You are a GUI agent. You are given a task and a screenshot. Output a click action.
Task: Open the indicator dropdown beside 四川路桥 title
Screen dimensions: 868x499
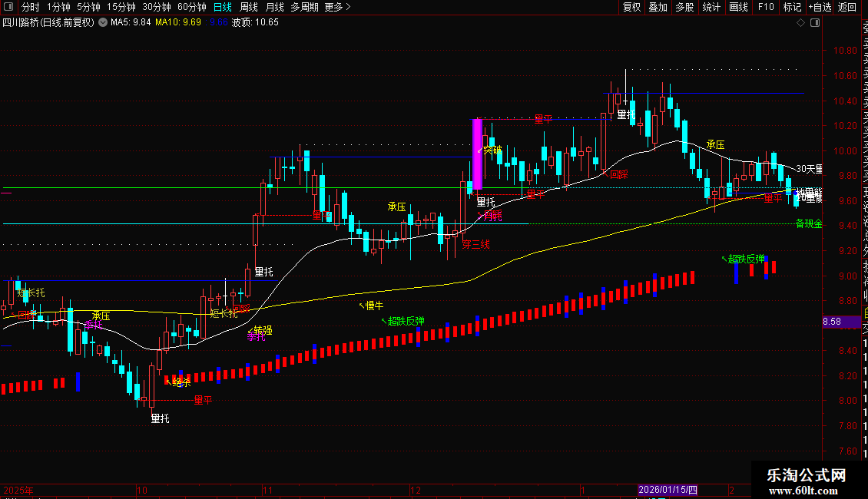coord(103,23)
